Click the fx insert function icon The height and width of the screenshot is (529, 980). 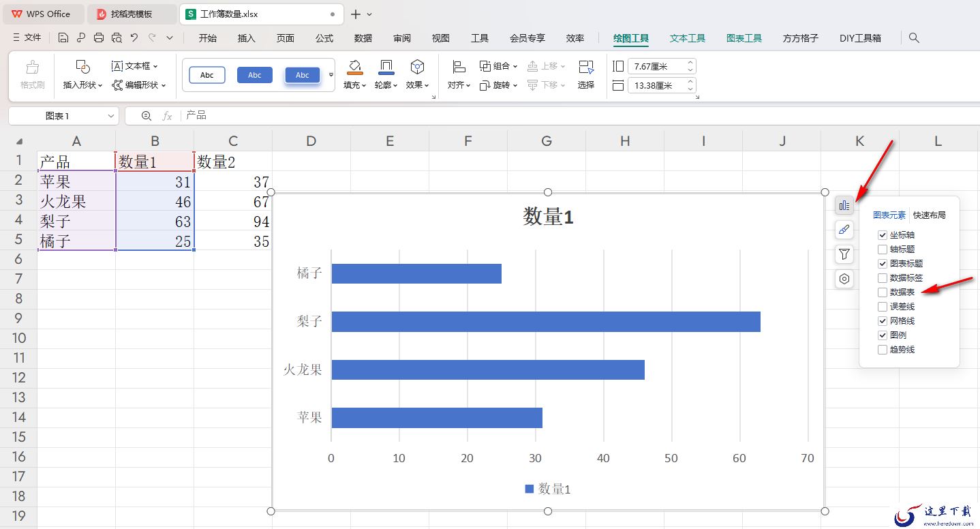[167, 116]
